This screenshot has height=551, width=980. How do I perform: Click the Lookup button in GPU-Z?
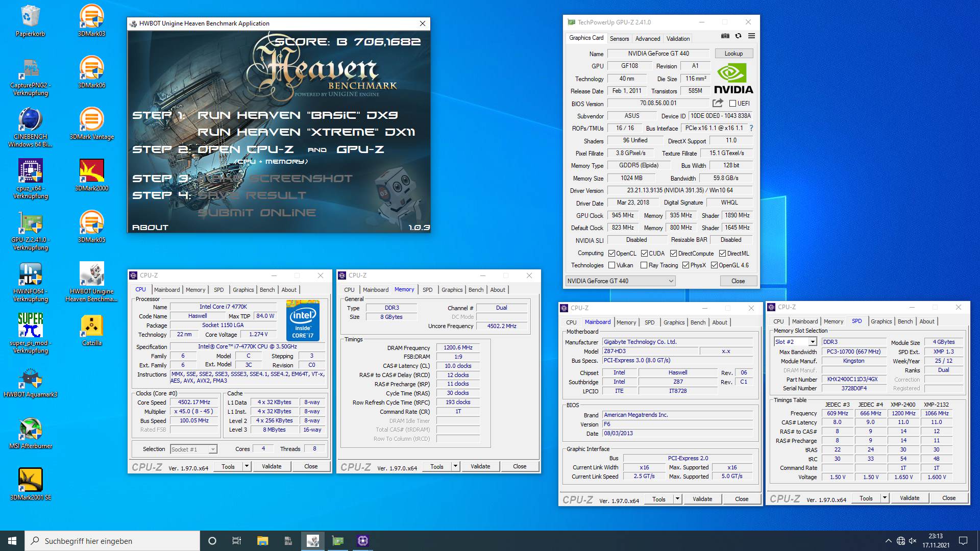pyautogui.click(x=733, y=54)
